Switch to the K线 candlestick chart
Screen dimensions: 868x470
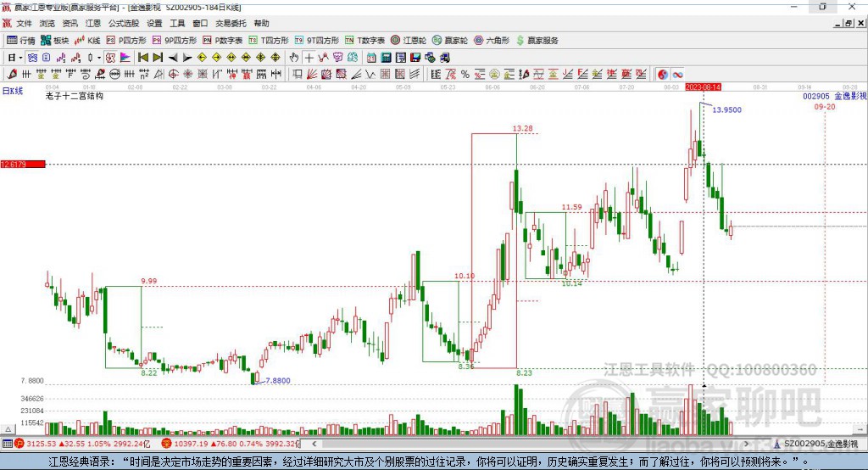click(87, 41)
